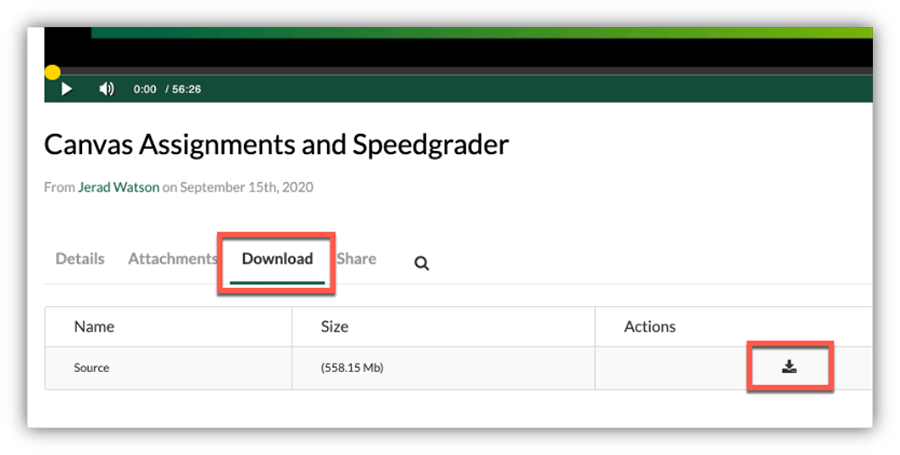Click the 0:00 / 56:26 time display
This screenshot has width=900, height=455.
[x=167, y=89]
